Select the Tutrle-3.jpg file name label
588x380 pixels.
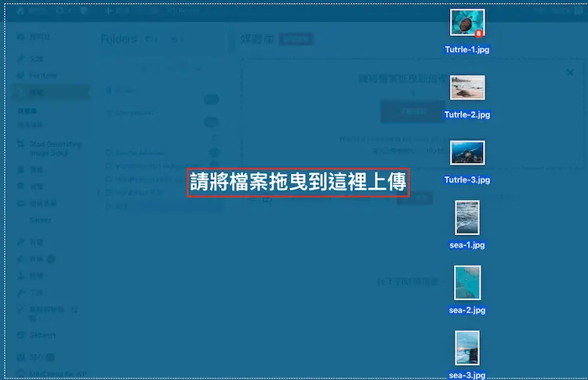467,180
